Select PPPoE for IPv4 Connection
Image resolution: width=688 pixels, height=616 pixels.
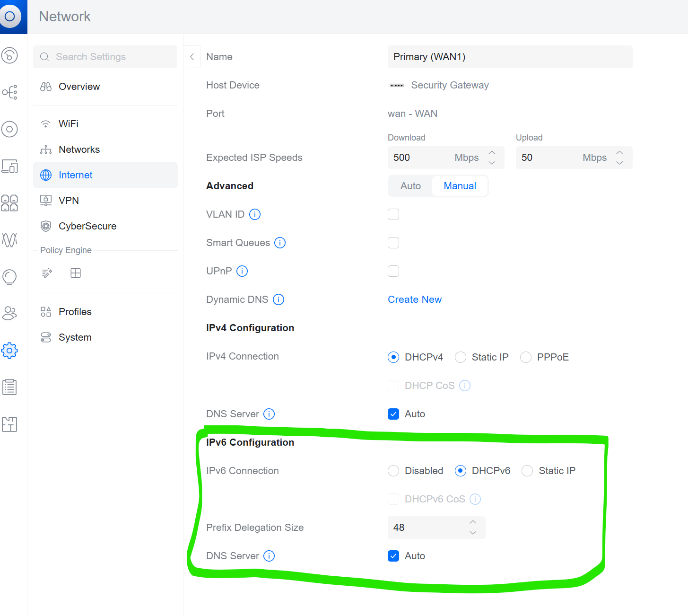pyautogui.click(x=526, y=357)
